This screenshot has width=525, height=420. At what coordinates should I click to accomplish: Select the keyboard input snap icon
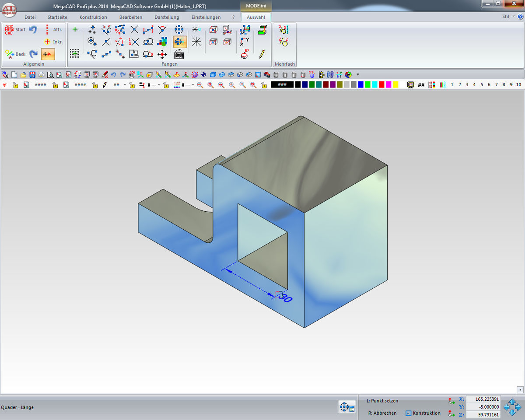click(x=179, y=55)
